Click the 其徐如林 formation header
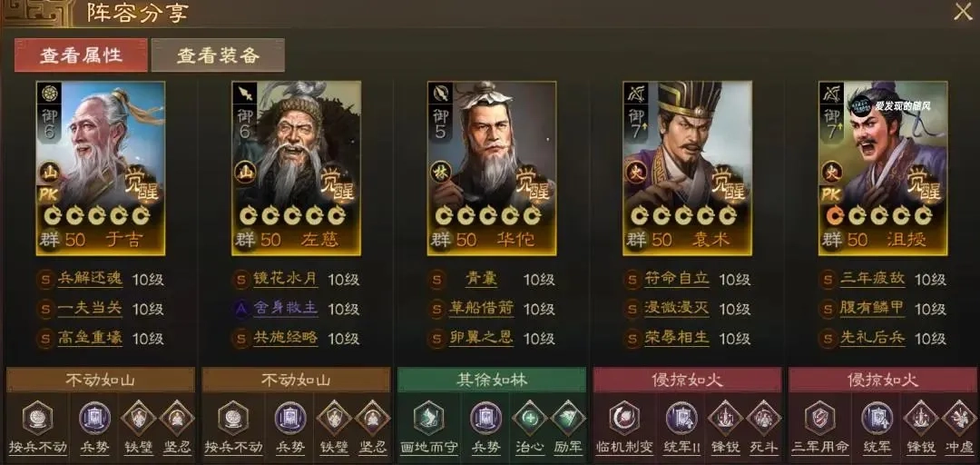This screenshot has width=980, height=465. pos(492,380)
